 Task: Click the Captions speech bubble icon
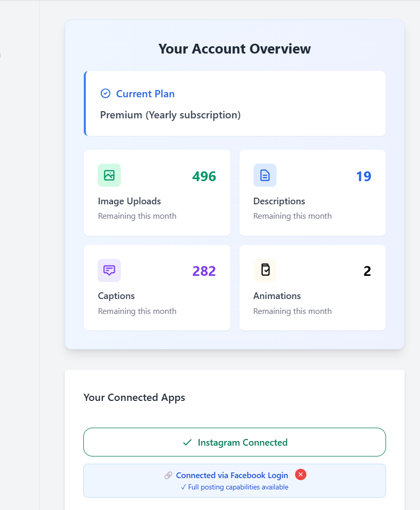[109, 270]
